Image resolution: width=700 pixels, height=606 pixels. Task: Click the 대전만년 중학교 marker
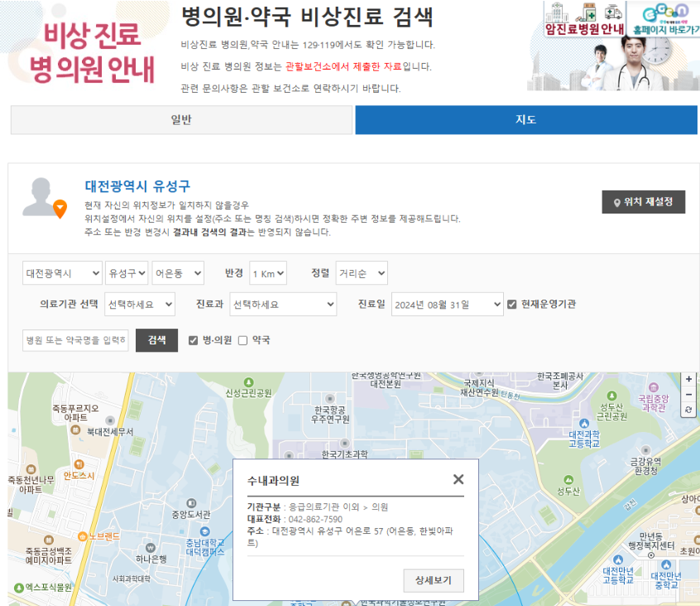[x=666, y=565]
